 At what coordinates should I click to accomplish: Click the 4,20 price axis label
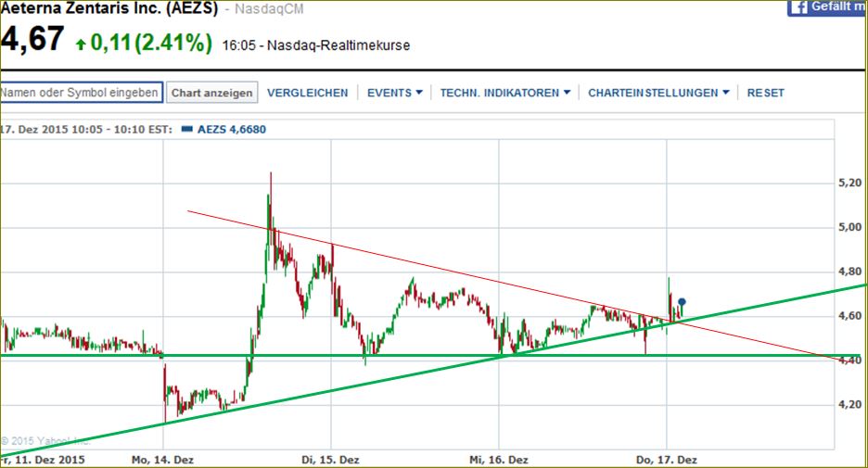850,404
